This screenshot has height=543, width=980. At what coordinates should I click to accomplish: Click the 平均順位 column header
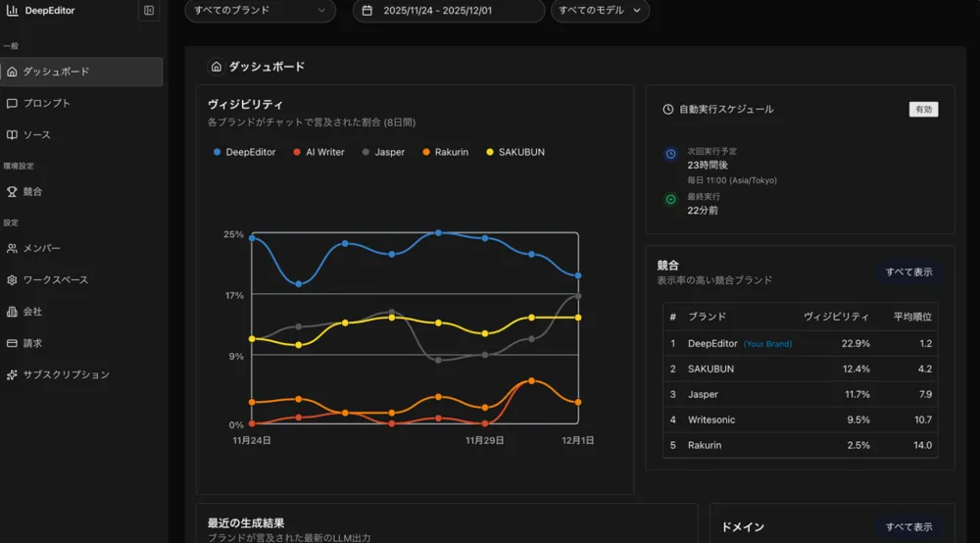coord(912,317)
